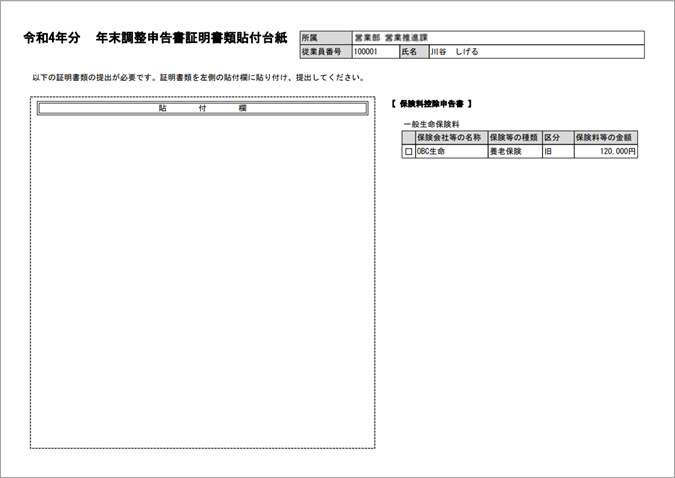Click the 保険等の種類 column header

coord(515,138)
